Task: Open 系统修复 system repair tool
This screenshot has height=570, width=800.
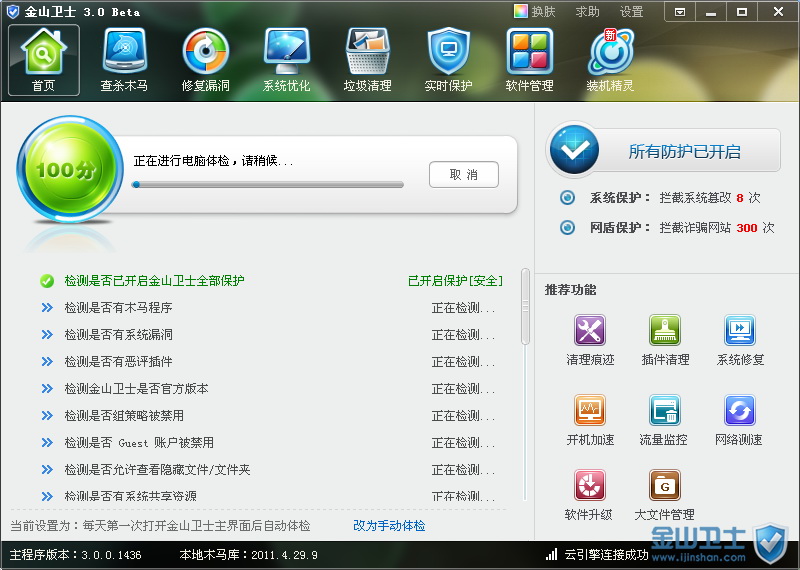Action: (740, 340)
